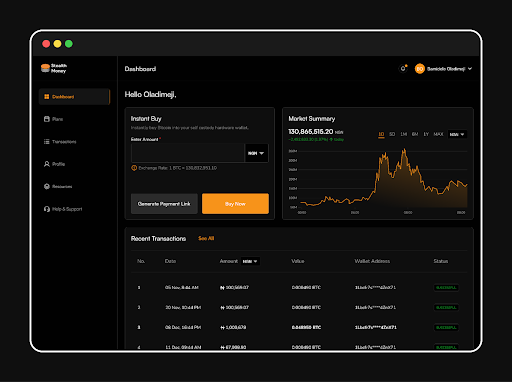The width and height of the screenshot is (512, 382).
Task: Open the See All transactions link
Action: 206,238
